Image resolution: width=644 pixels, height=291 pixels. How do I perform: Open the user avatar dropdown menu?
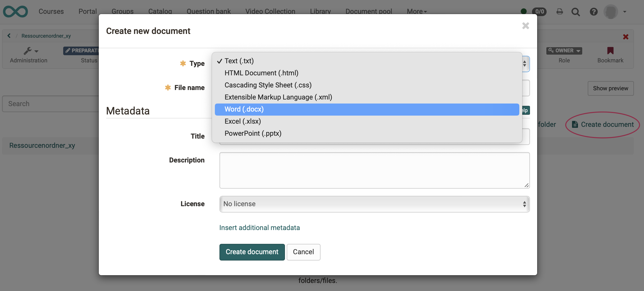pyautogui.click(x=612, y=12)
